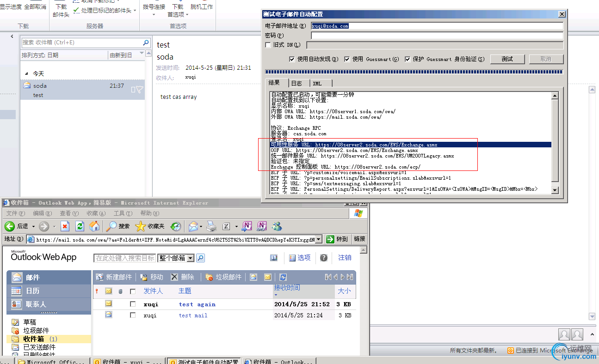Open IE Mail icon dropdown arrow
The width and height of the screenshot is (599, 364).
click(x=201, y=226)
